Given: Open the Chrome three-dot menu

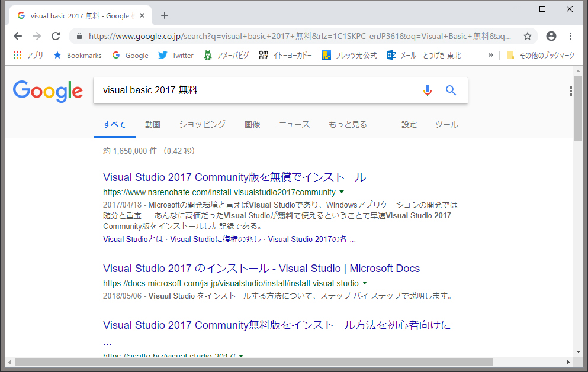Looking at the screenshot, I should (x=570, y=36).
